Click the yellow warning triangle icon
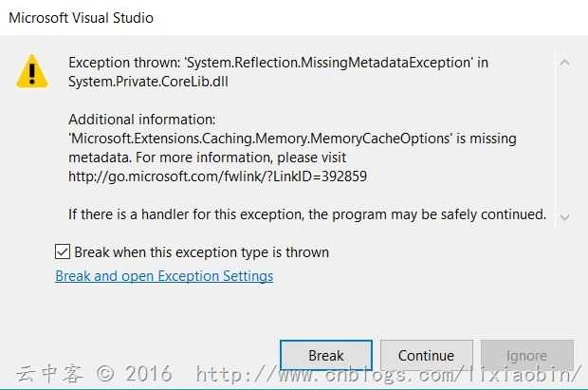Screen dimensions: 588x390 32,72
